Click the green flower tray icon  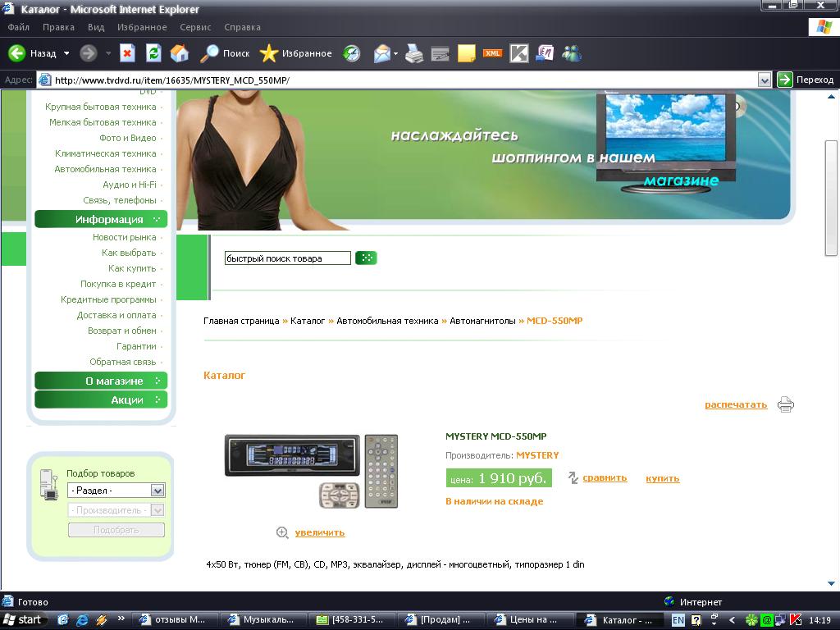tap(752, 620)
